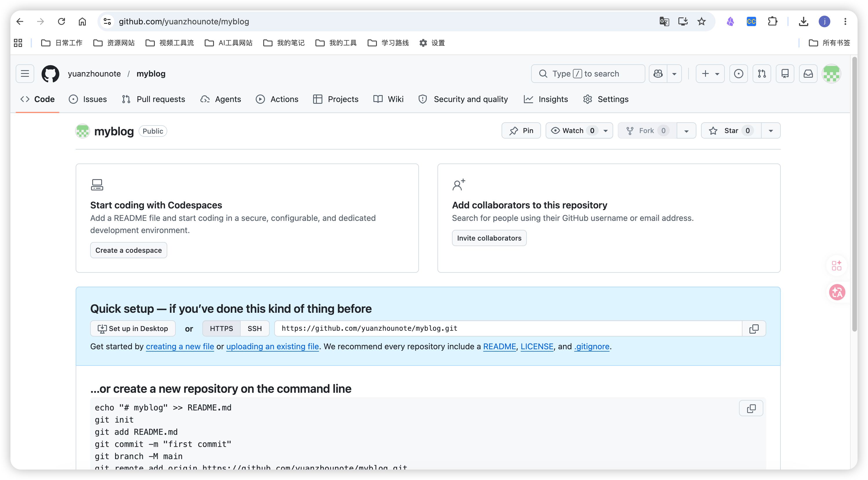The image size is (868, 480).
Task: Open the README link
Action: [499, 346]
